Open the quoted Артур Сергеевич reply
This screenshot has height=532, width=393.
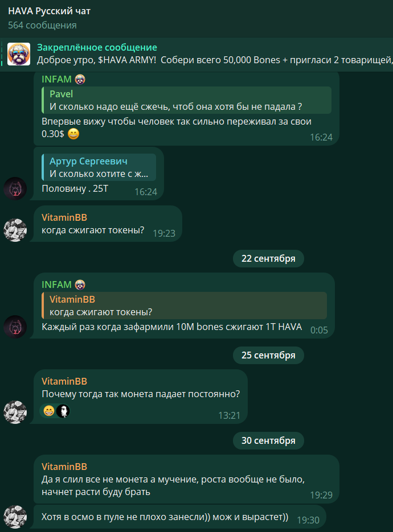99,167
